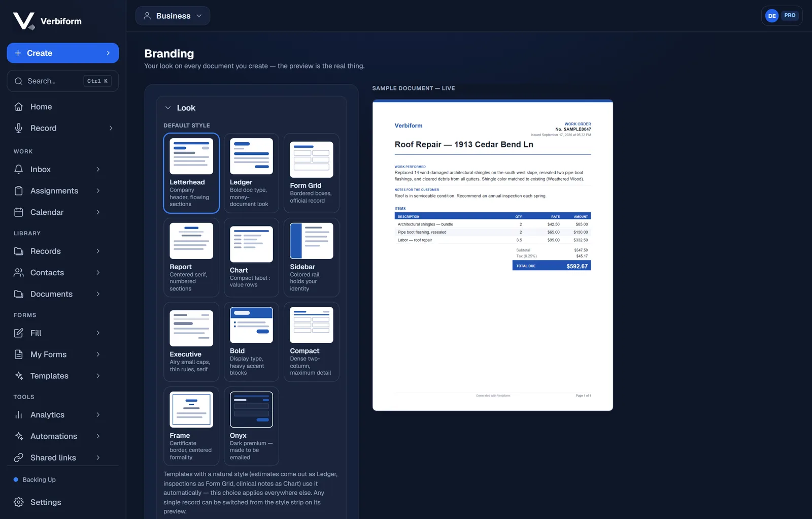Image resolution: width=812 pixels, height=519 pixels.
Task: Click the person icon beside Business
Action: (147, 16)
